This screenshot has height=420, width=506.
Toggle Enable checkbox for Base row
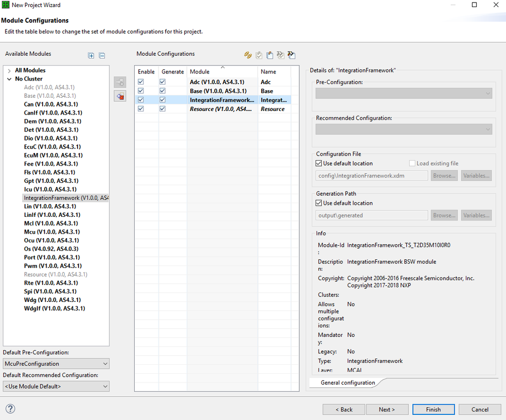point(141,91)
